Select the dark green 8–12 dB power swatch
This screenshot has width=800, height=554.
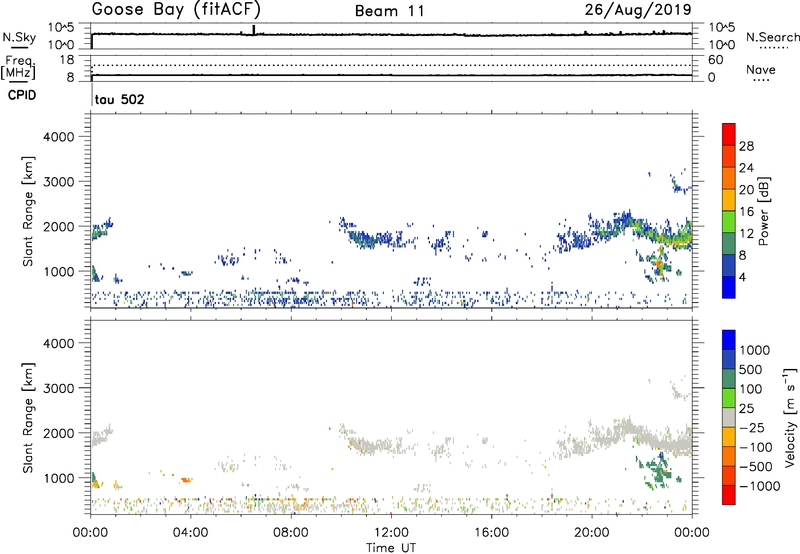pyautogui.click(x=729, y=243)
